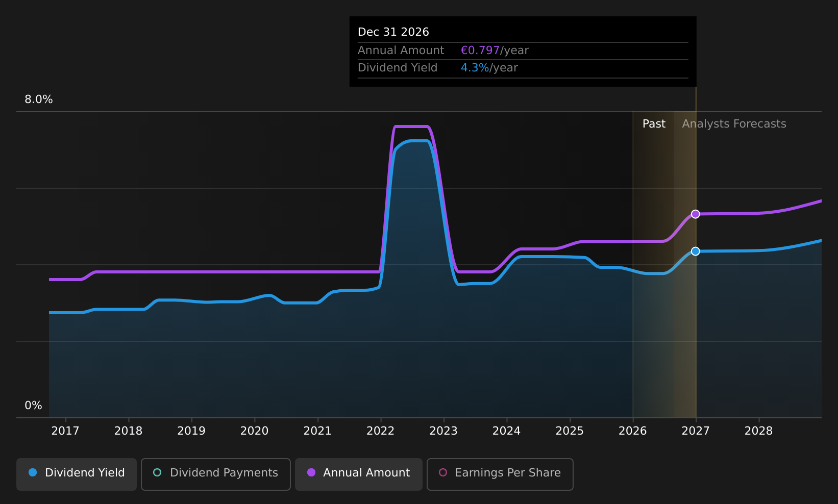Click the 2018 axis label

coord(128,431)
